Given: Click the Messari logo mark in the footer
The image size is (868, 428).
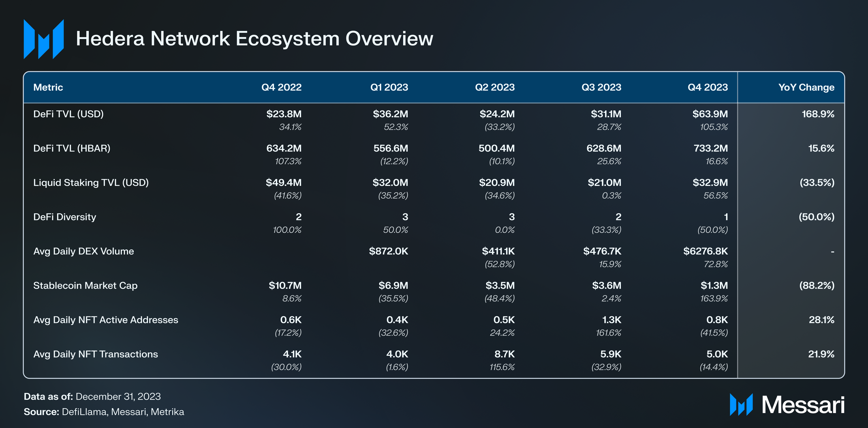Looking at the screenshot, I should coord(741,404).
